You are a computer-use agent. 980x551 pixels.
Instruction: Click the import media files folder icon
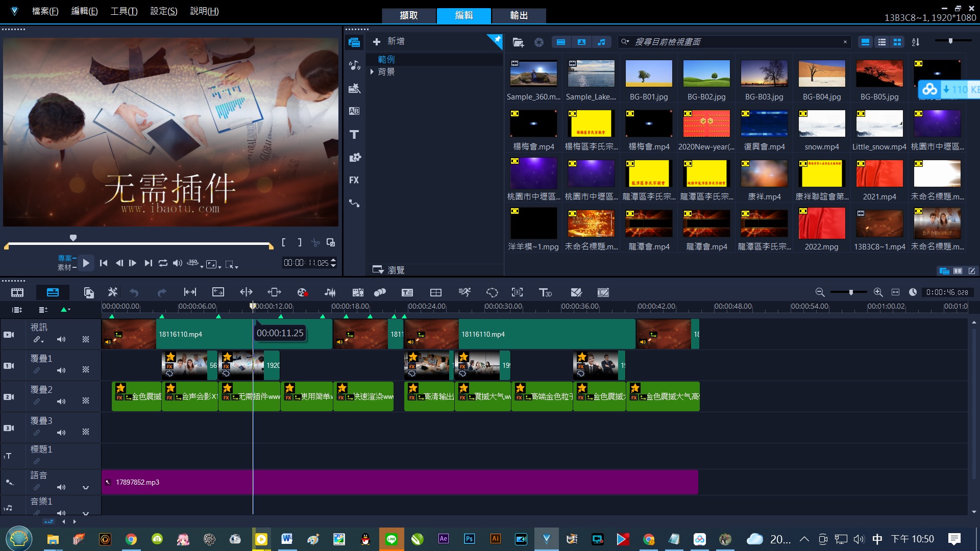click(x=518, y=42)
